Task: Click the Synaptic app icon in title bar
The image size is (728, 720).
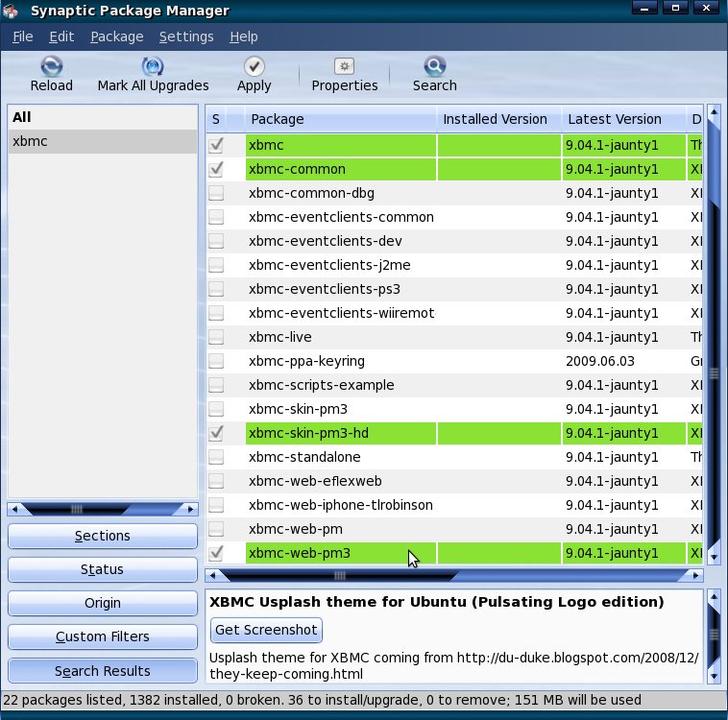Action: (x=12, y=12)
